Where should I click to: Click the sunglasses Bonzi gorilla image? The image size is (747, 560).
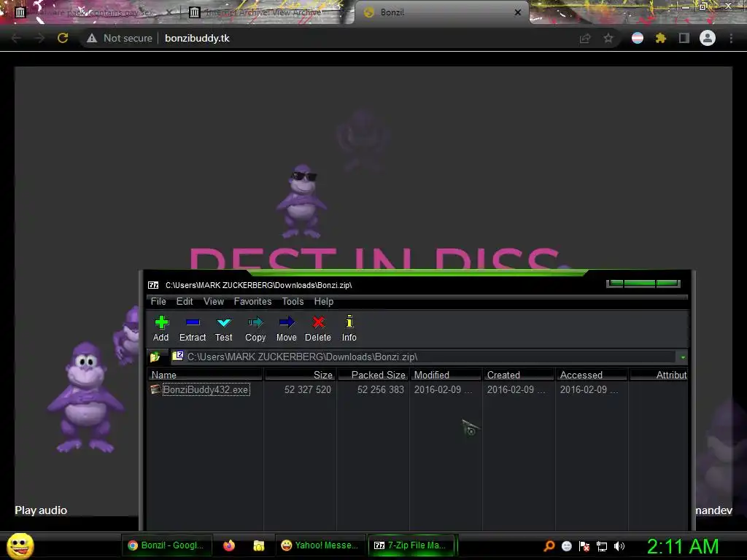coord(301,201)
